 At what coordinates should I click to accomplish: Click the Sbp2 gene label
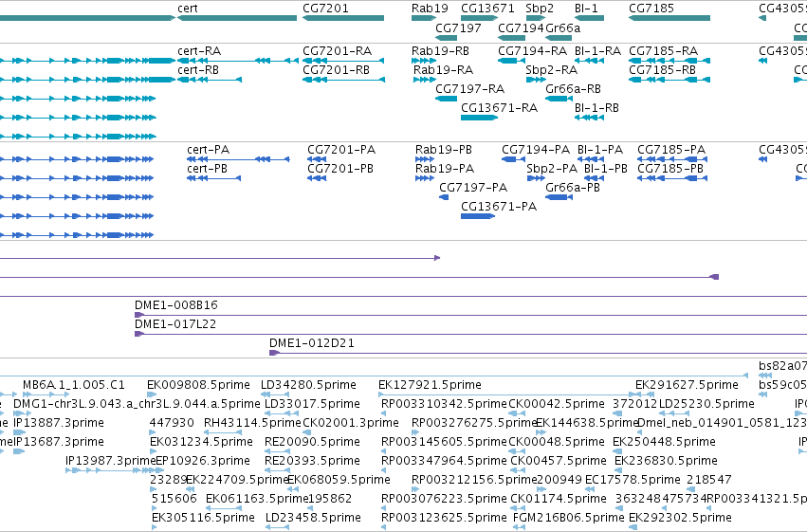point(540,9)
